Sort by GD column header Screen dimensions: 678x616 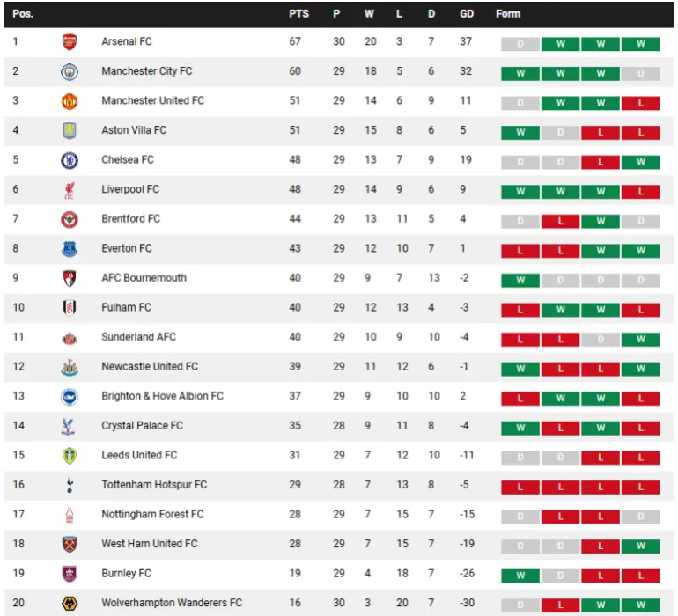(467, 14)
